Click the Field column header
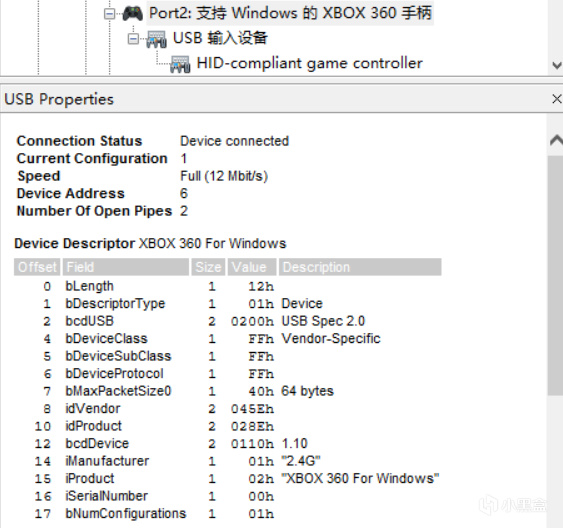This screenshot has width=563, height=528. click(126, 267)
